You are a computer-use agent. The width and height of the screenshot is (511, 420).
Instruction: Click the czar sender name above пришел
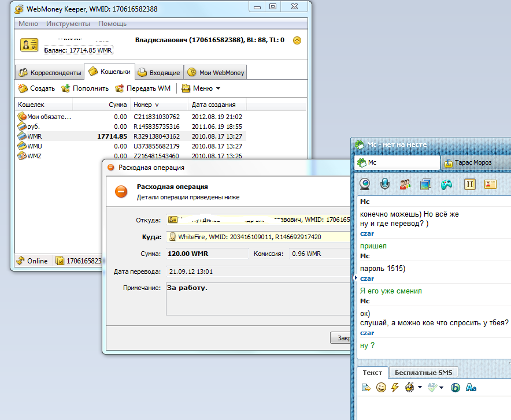coord(367,233)
